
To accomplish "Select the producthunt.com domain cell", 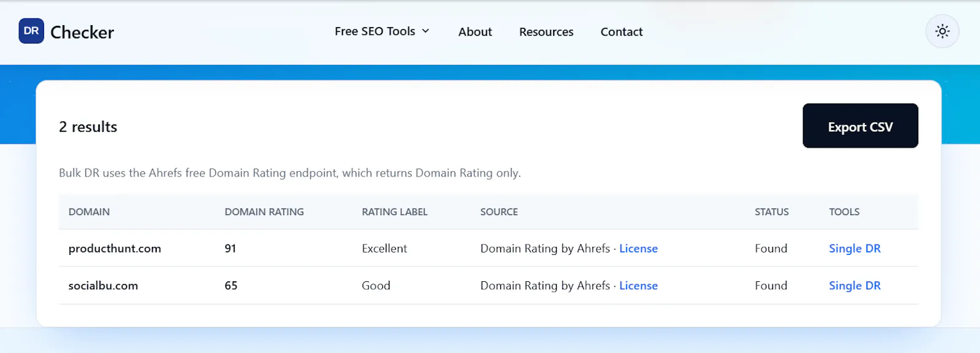I will [x=115, y=248].
